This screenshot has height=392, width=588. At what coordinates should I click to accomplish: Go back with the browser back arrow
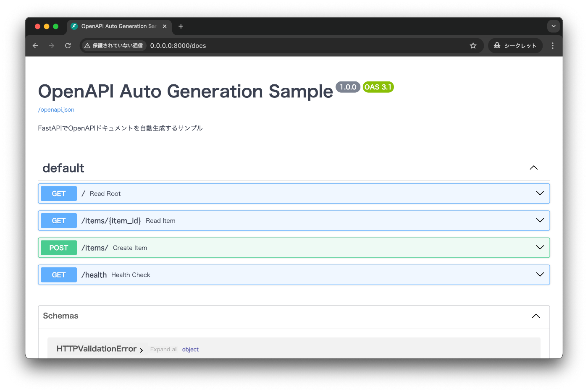35,46
